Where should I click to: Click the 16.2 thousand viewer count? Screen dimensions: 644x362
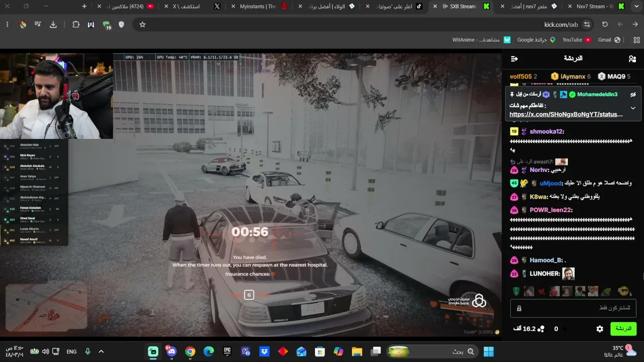pyautogui.click(x=529, y=329)
